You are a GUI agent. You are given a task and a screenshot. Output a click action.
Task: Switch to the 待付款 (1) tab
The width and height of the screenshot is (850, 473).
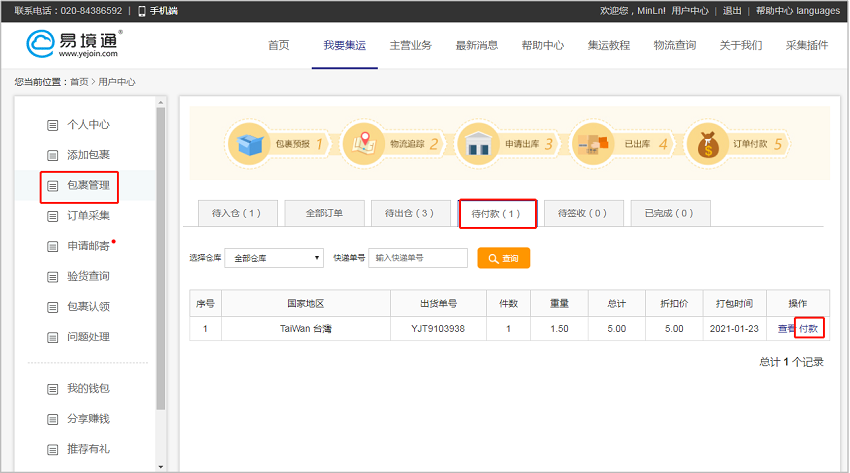tap(497, 213)
